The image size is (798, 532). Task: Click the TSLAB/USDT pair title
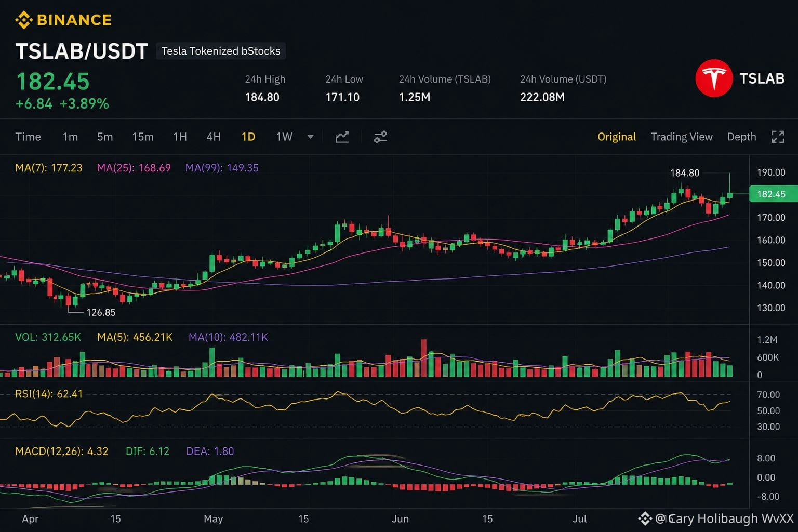coord(82,51)
